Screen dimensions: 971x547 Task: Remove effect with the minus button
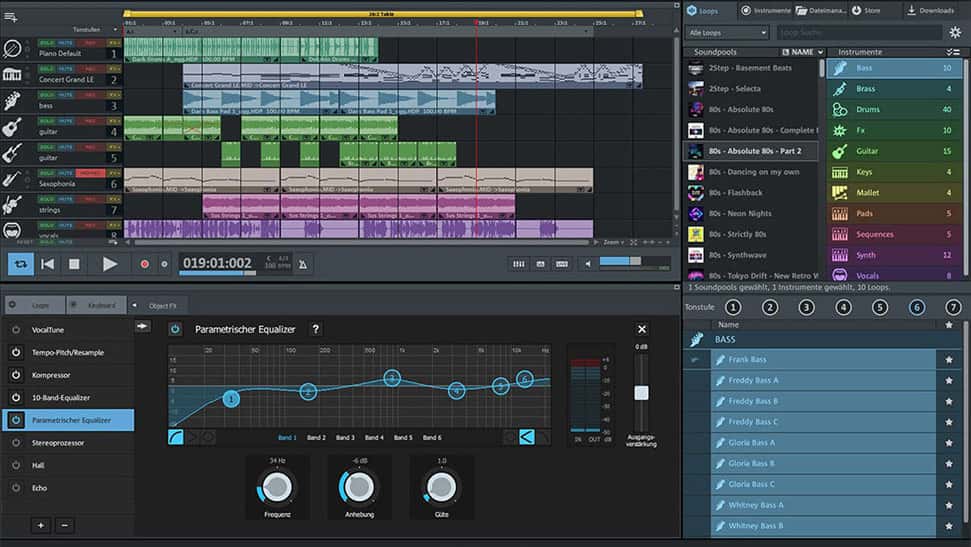(64, 526)
